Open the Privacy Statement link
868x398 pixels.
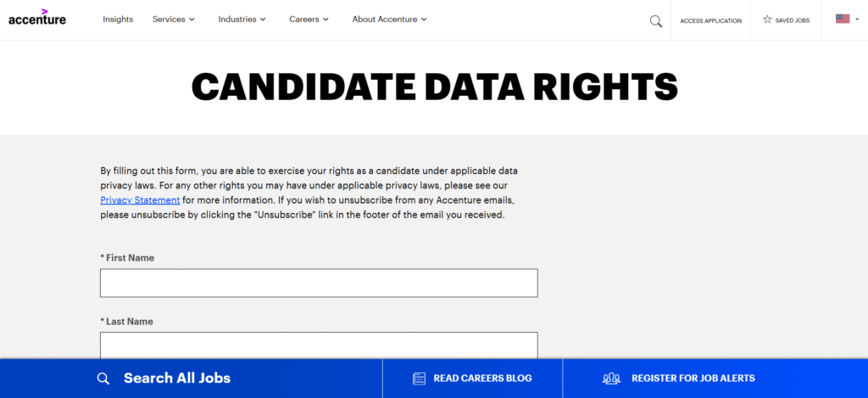pos(140,200)
